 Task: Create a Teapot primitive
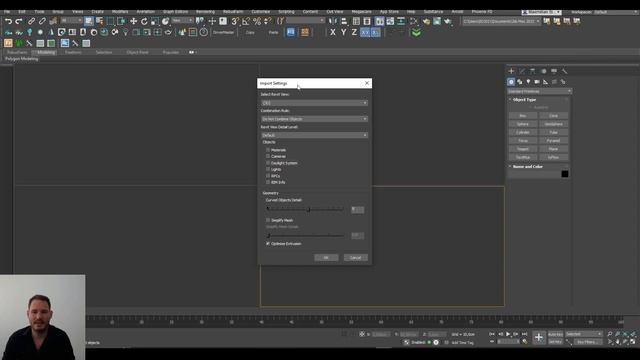tap(523, 149)
